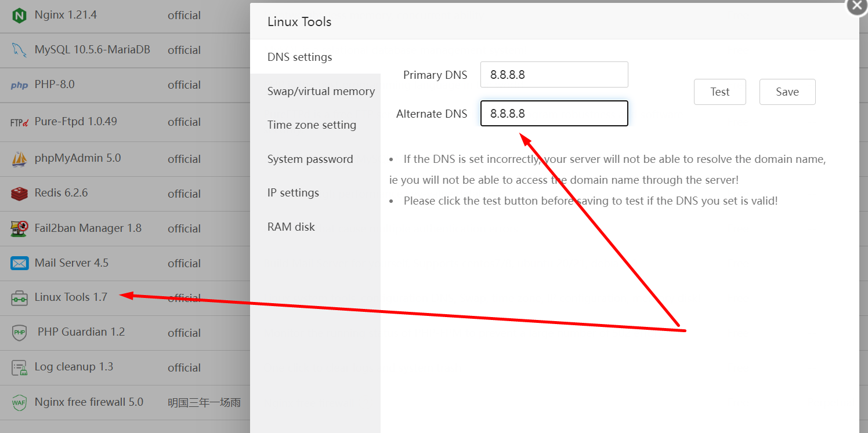This screenshot has width=868, height=433.
Task: Click the Redis 6.2.6 icon
Action: [x=19, y=194]
